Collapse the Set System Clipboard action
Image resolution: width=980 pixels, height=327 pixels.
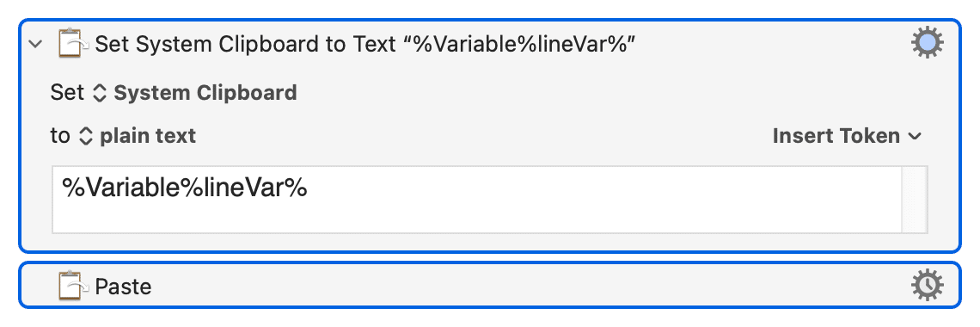pos(35,44)
